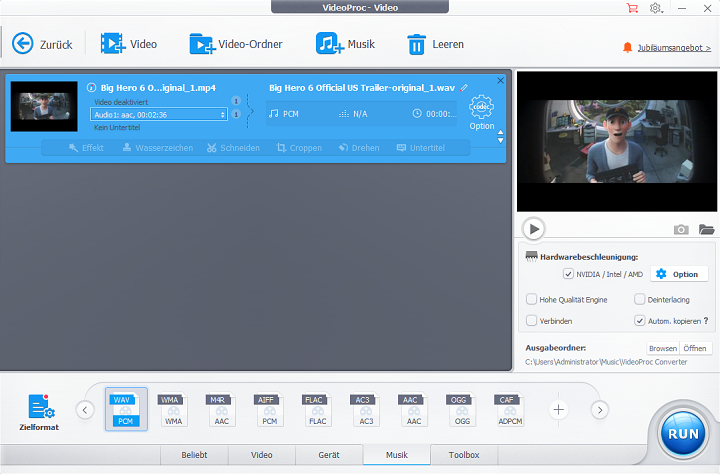Go back with the Zurück arrow
Image resolution: width=720 pixels, height=474 pixels.
(x=42, y=44)
